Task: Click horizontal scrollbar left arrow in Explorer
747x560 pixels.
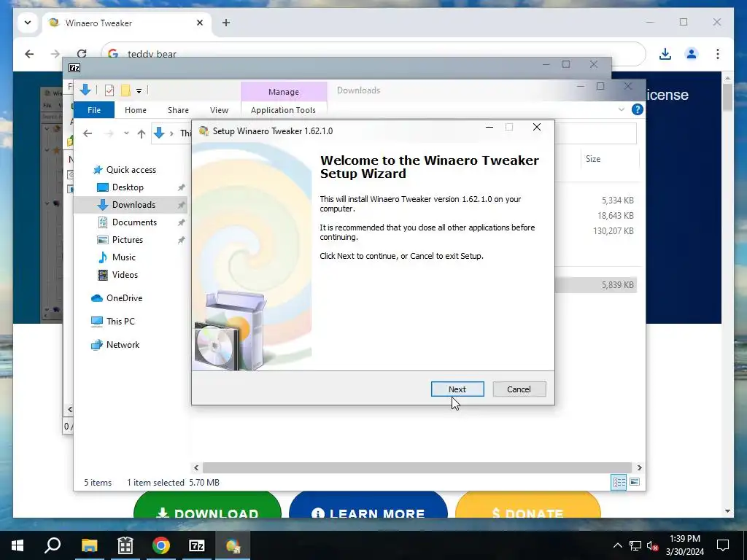Action: tap(196, 467)
